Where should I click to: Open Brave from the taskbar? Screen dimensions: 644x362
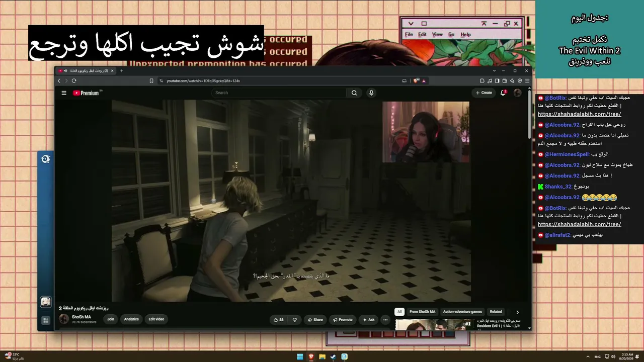311,357
